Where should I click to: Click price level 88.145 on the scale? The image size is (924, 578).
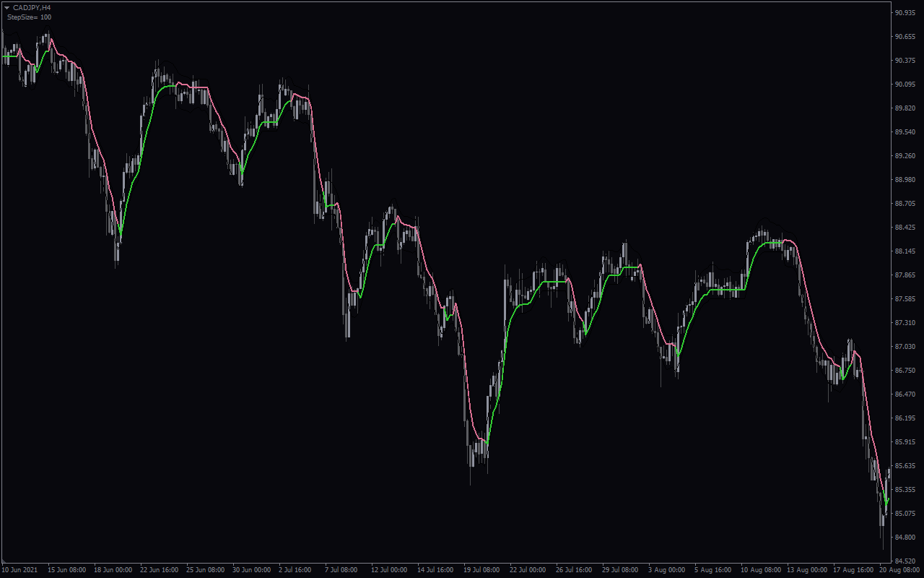pos(905,251)
